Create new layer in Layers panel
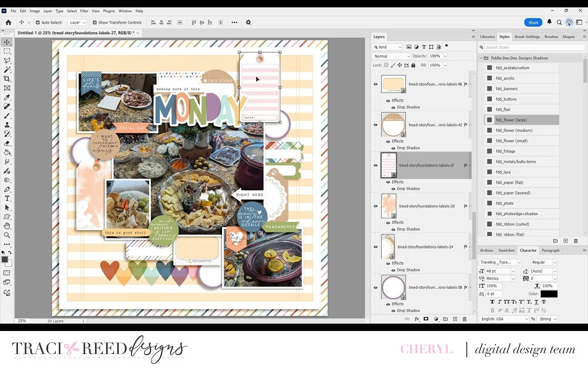The image size is (588, 368). click(x=455, y=319)
